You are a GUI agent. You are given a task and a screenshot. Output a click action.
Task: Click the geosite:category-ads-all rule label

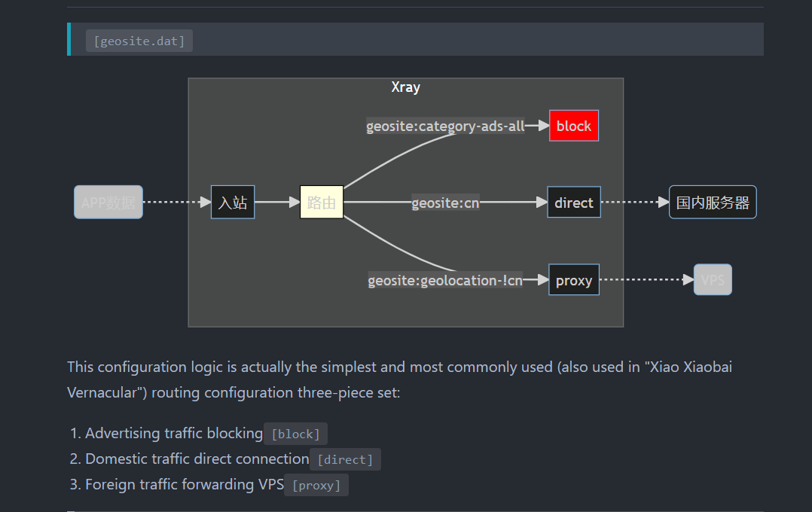tap(445, 126)
